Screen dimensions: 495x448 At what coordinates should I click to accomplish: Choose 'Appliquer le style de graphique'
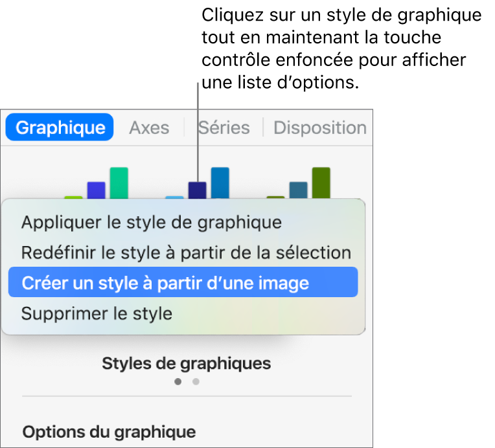coord(152,223)
